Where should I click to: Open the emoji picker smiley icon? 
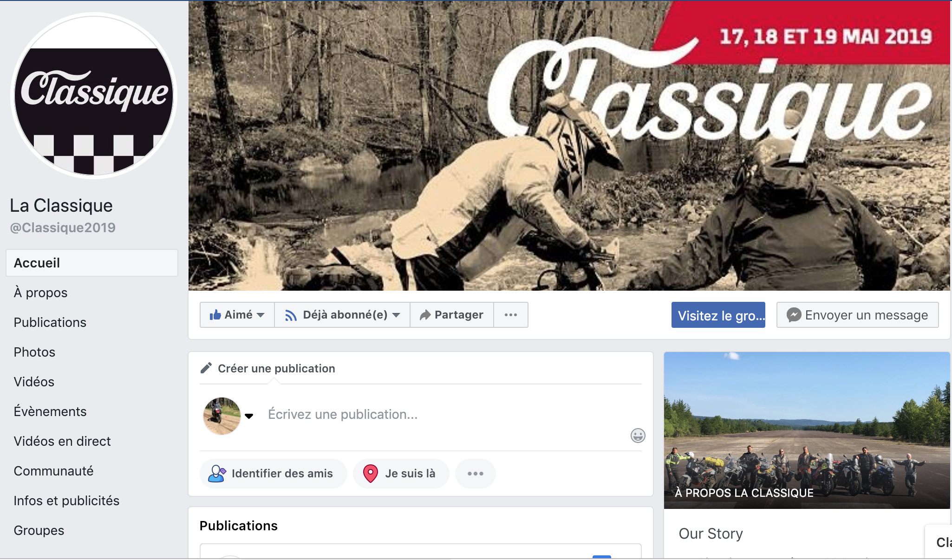[638, 436]
